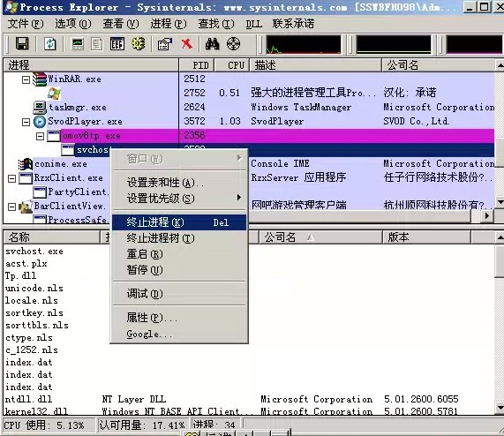Choose 暂停(U) in context menu

pos(179,269)
